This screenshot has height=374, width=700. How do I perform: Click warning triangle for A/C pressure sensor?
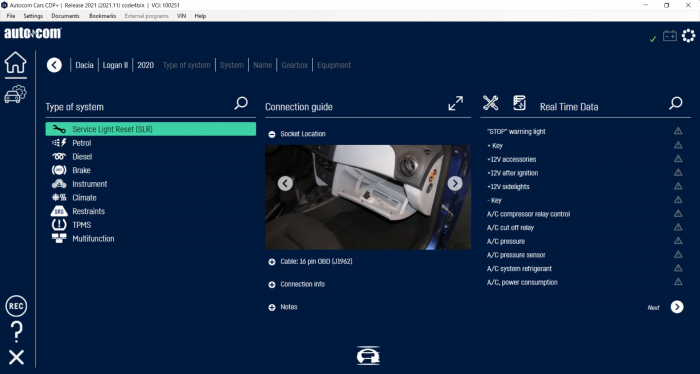point(678,255)
